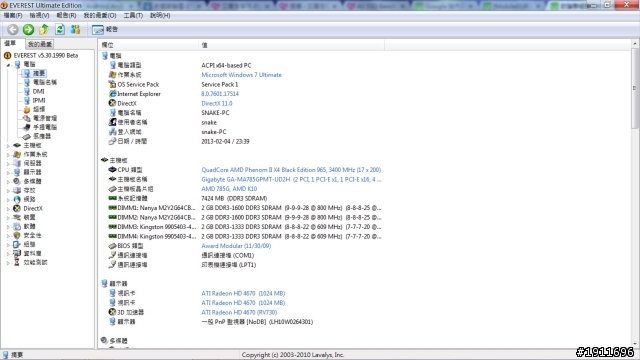Viewport: 640px width, 360px height.
Task: Click the OS Service Pack row icon
Action: (x=112, y=84)
